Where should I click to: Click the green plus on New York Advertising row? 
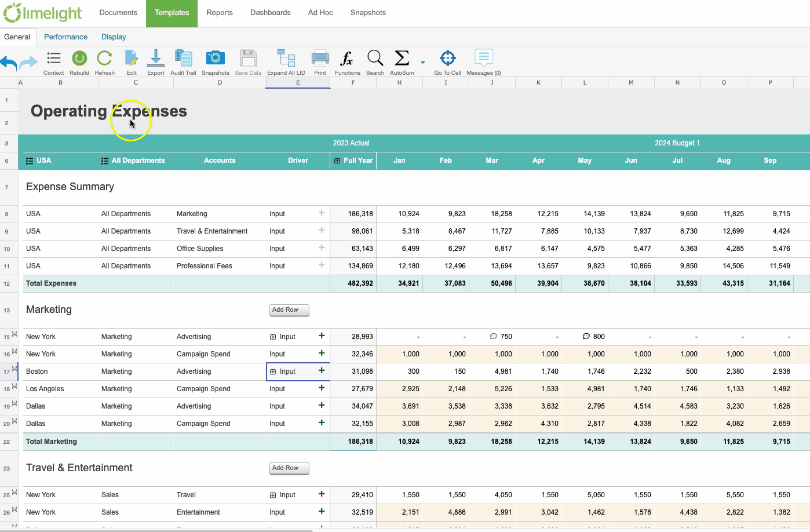[322, 336]
